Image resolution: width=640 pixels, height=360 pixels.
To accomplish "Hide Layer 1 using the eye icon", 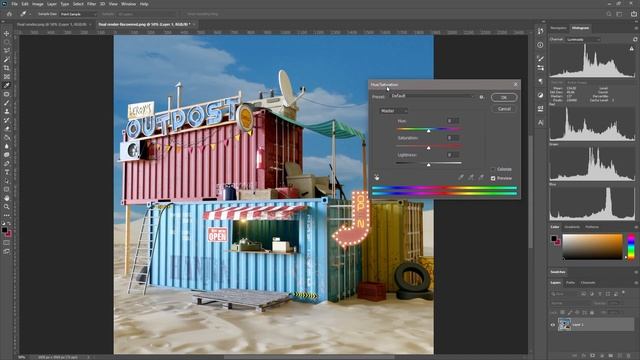I will point(553,325).
